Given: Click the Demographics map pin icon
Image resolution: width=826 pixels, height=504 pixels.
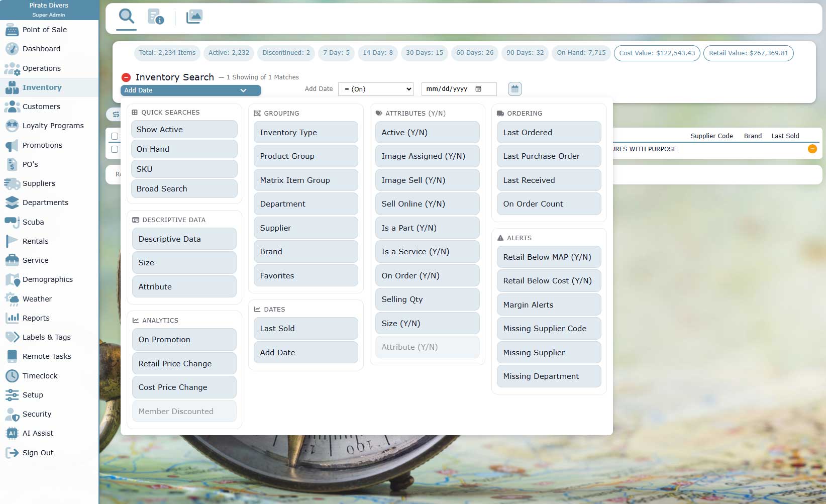Looking at the screenshot, I should pos(12,280).
